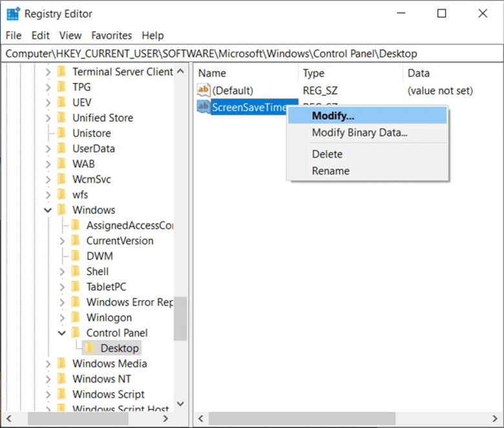504x428 pixels.
Task: Click the Registry Editor app icon in title bar
Action: point(13,14)
